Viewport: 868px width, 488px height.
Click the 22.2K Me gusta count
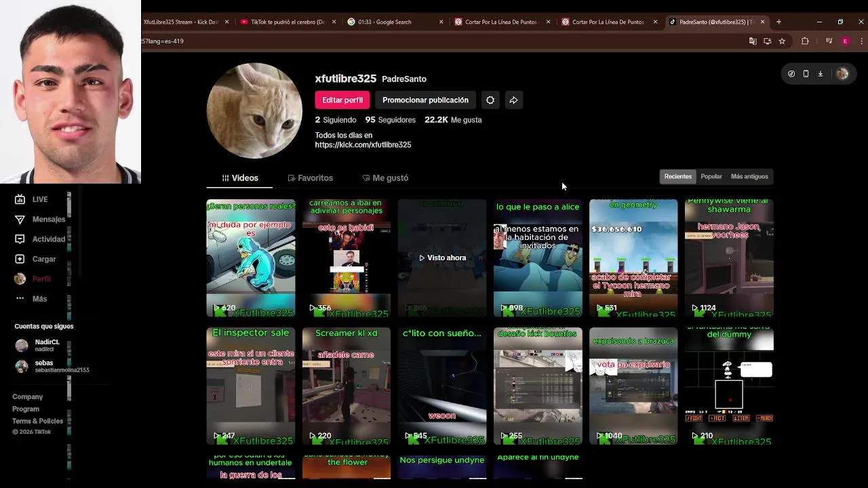[x=453, y=120]
